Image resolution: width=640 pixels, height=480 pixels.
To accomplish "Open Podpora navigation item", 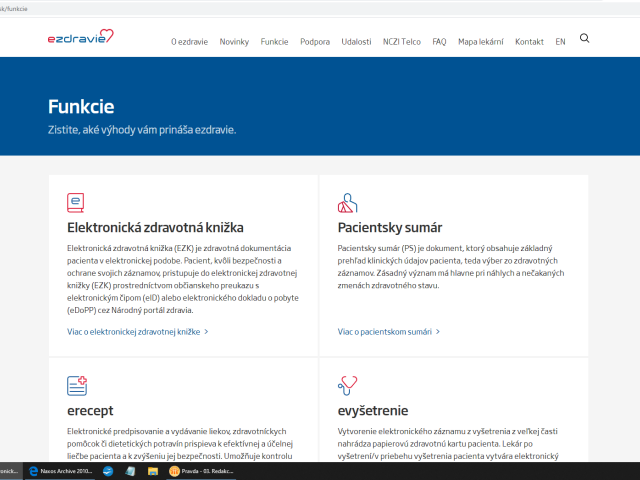I will [315, 42].
